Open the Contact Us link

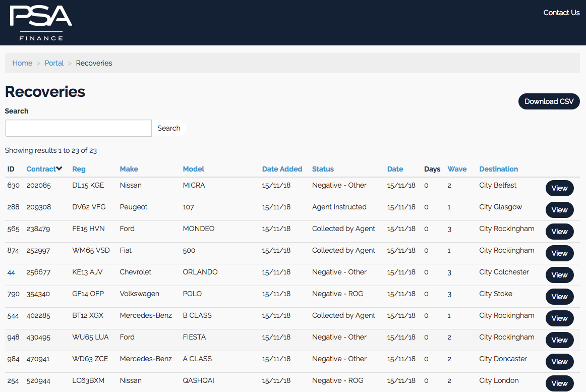point(561,13)
